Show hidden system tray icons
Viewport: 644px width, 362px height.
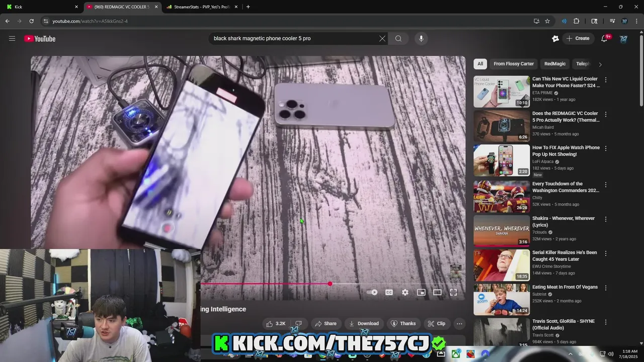coord(570,354)
